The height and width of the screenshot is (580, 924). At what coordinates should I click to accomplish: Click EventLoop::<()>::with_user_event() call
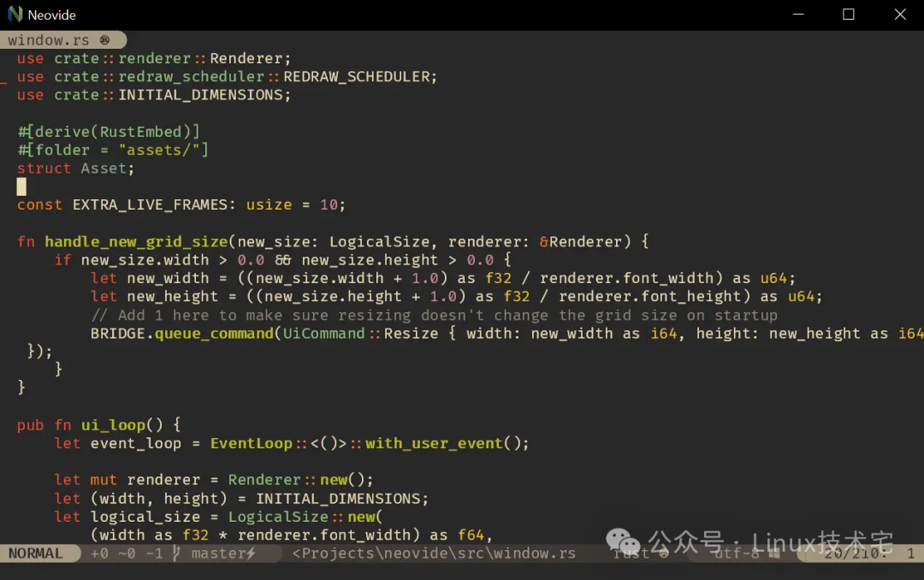(369, 443)
